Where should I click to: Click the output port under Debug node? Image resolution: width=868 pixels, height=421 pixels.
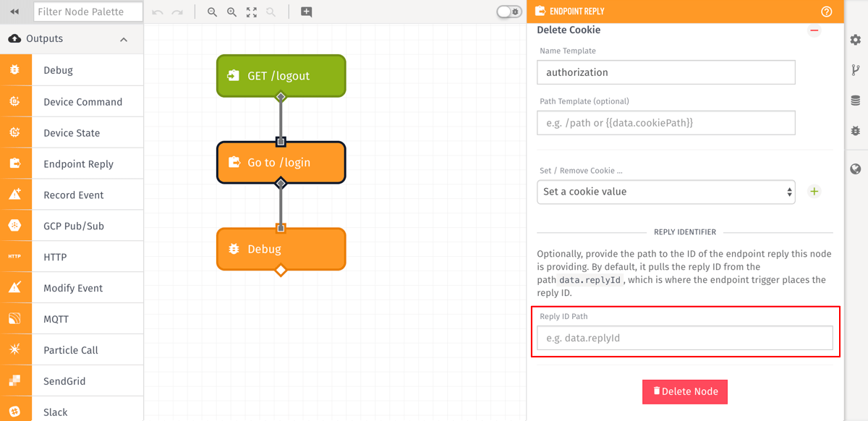[x=281, y=271]
